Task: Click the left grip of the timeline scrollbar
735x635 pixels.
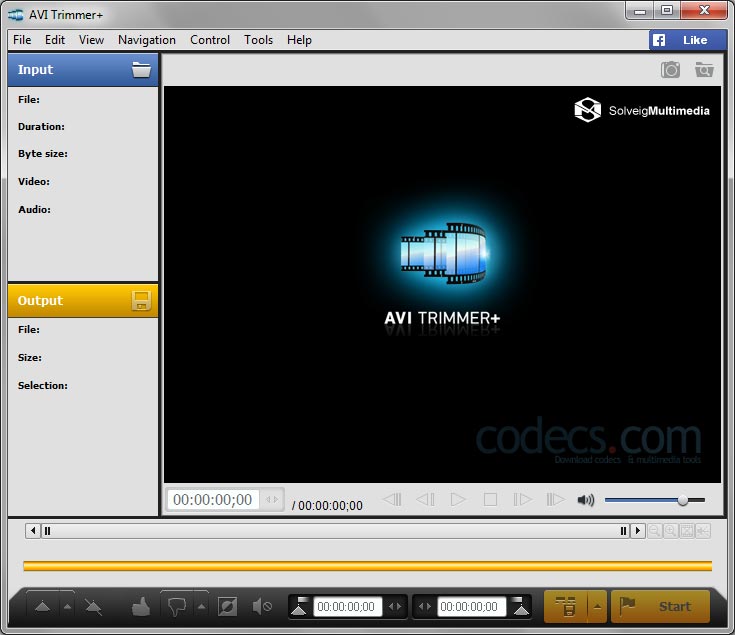Action: [47, 531]
